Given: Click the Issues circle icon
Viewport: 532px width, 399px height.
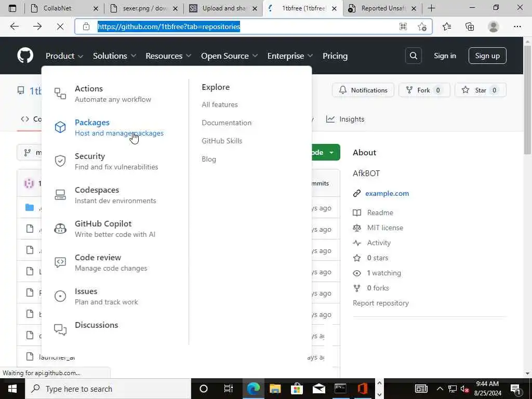Looking at the screenshot, I should pos(60,296).
